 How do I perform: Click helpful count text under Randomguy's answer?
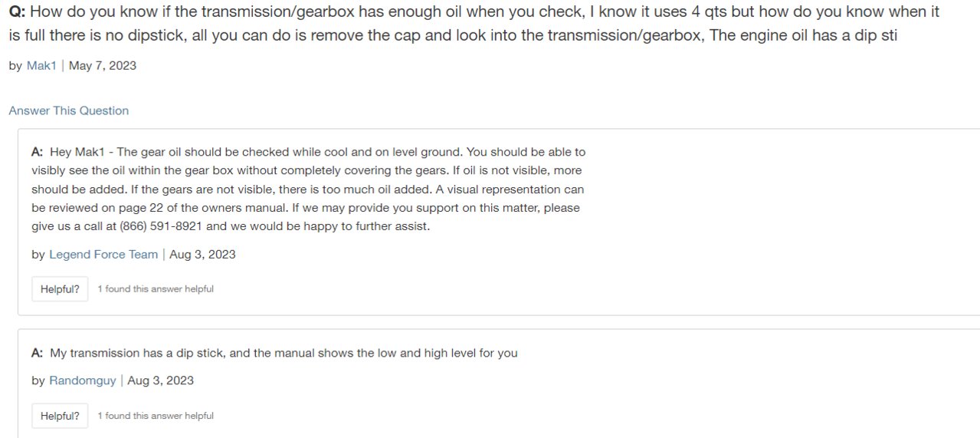coord(156,416)
